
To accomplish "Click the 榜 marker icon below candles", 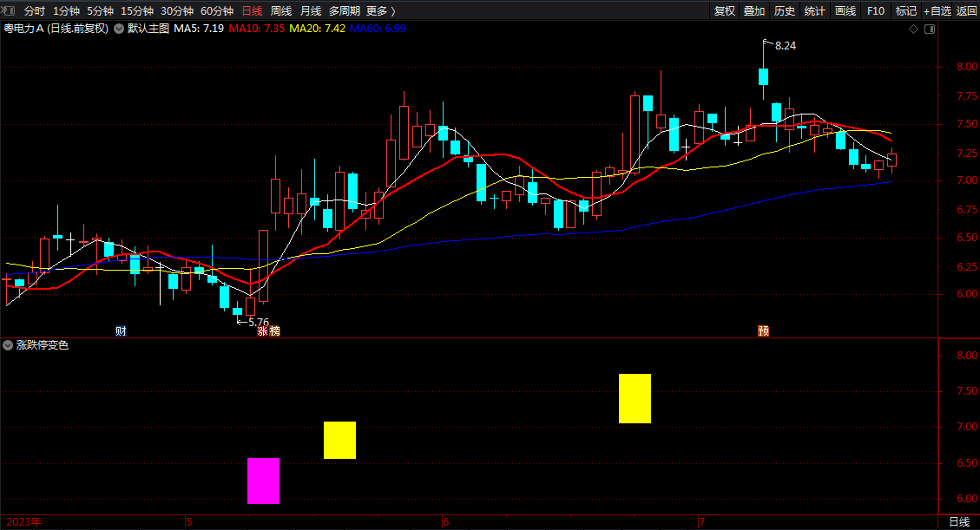I will (x=274, y=330).
